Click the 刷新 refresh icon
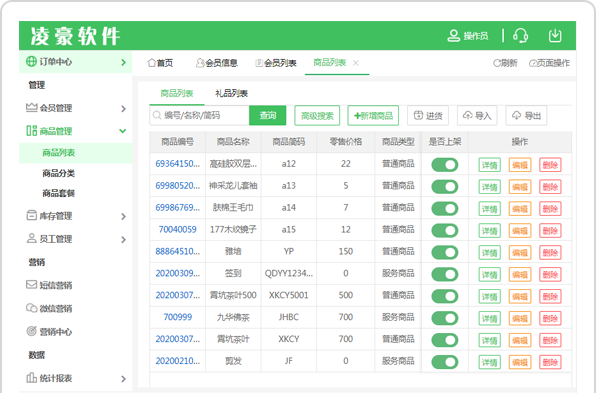Image resolution: width=596 pixels, height=393 pixels. [497, 63]
